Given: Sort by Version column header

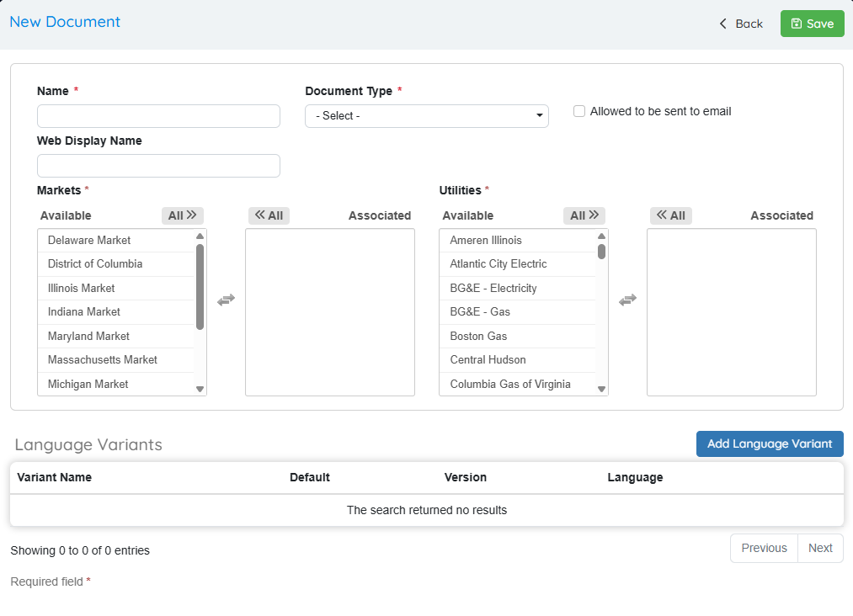Looking at the screenshot, I should pos(465,477).
